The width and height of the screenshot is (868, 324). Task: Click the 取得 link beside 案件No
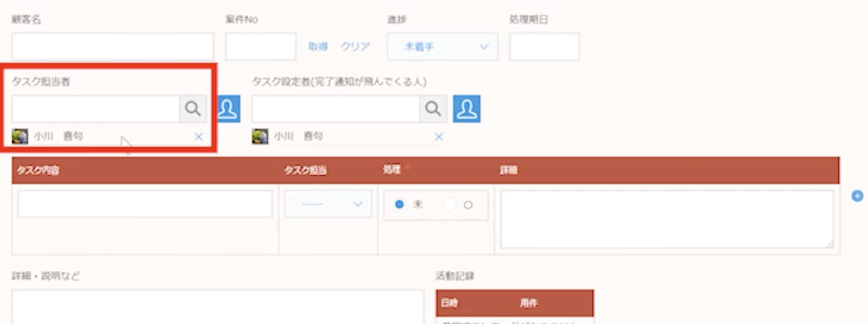click(318, 47)
